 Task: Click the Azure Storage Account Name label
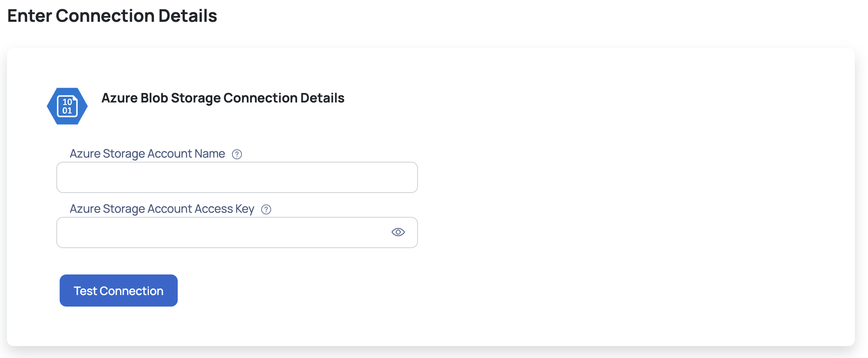pos(147,153)
